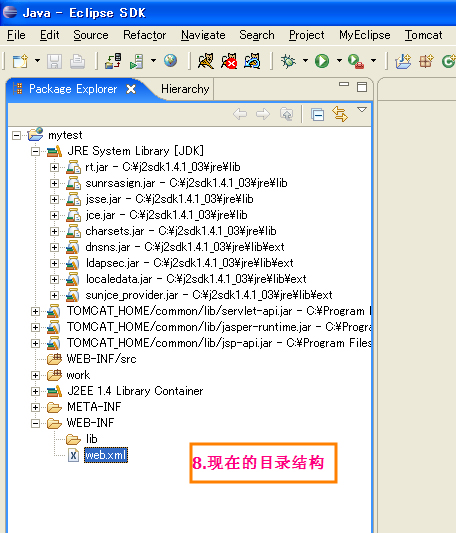This screenshot has width=456, height=533.
Task: Close the Package Explorer tab
Action: (131, 89)
